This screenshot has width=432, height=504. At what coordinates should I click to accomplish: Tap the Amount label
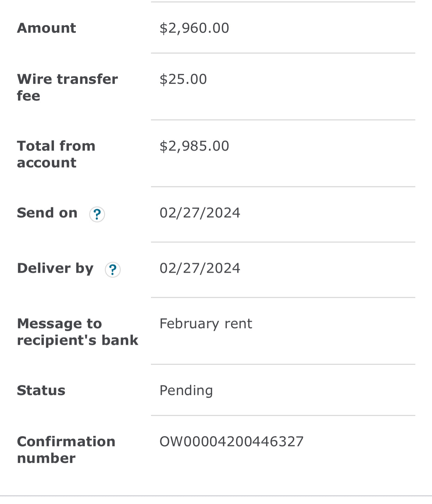(47, 28)
